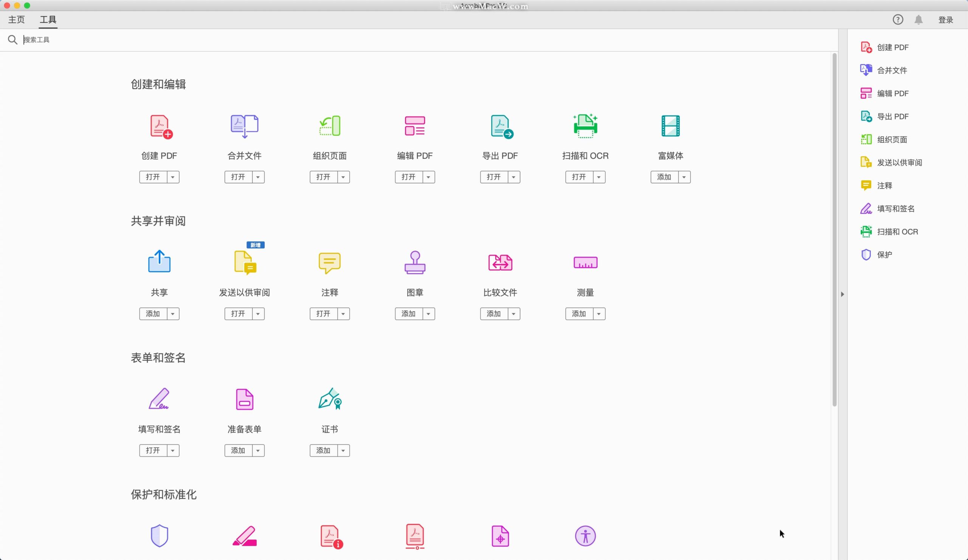Select the 测量 measuring tool icon
The image size is (968, 560).
pyautogui.click(x=585, y=263)
